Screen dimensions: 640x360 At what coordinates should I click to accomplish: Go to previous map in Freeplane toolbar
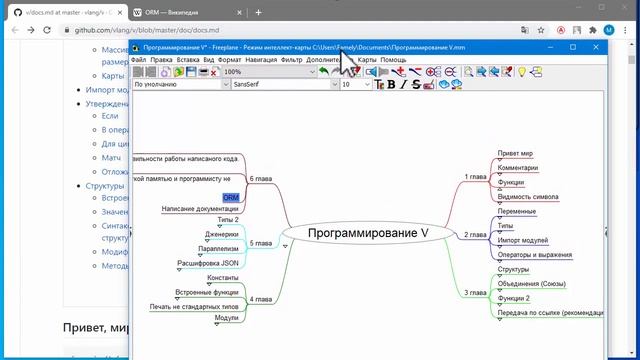[138, 72]
